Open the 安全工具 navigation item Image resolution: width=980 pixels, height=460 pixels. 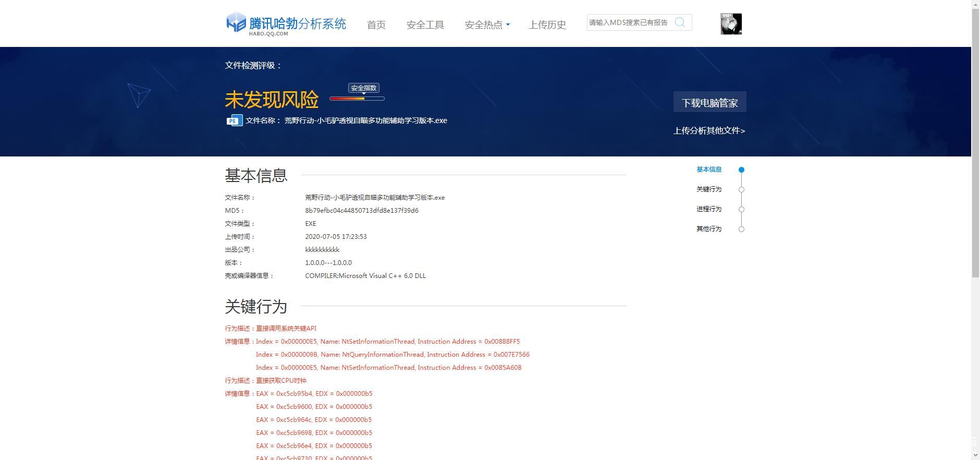pos(425,25)
